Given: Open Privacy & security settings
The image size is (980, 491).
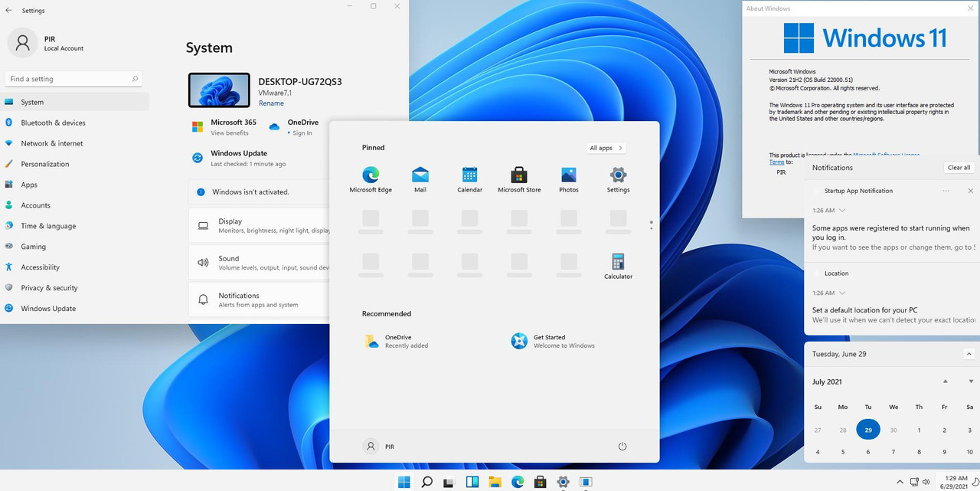Looking at the screenshot, I should click(x=75, y=288).
